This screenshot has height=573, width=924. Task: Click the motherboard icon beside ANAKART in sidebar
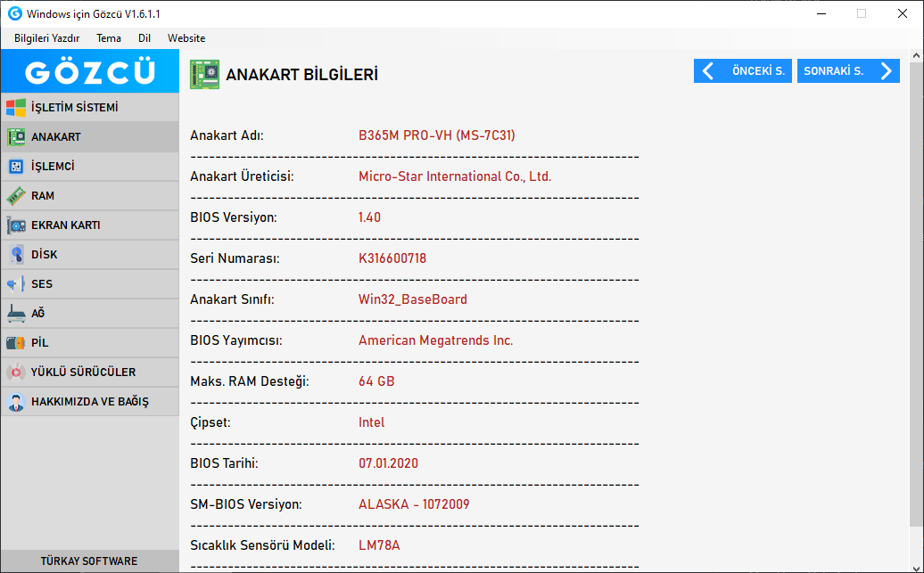(16, 137)
